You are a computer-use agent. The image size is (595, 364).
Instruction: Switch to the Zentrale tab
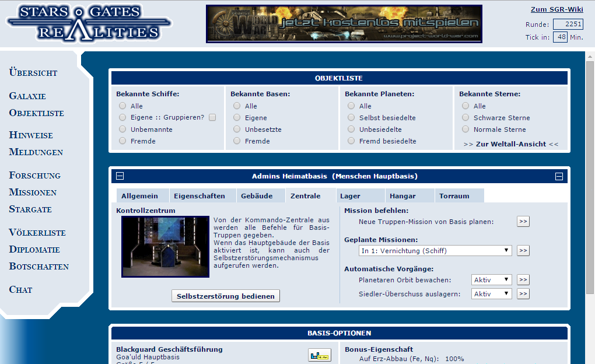coord(310,196)
